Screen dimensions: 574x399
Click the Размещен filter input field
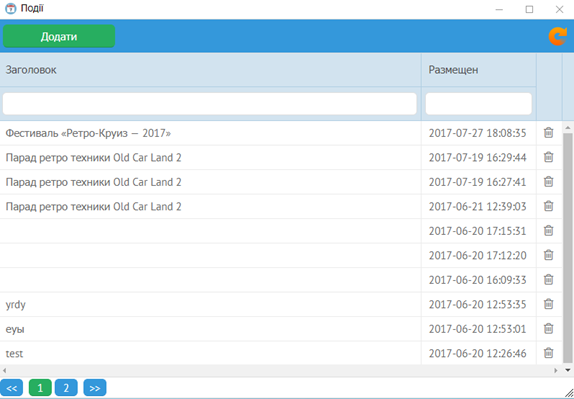click(x=478, y=104)
